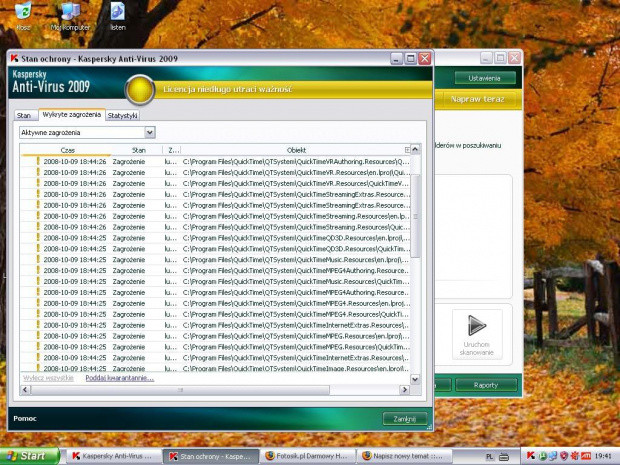Select the QuickTimeVRAuthoring.Resources threat row
The image size is (620, 465).
(x=215, y=161)
